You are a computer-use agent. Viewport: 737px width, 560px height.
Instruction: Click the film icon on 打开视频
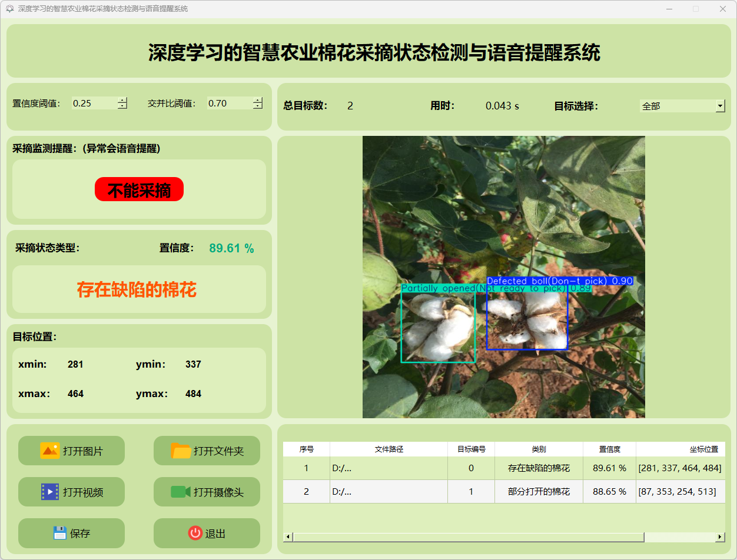(x=49, y=492)
